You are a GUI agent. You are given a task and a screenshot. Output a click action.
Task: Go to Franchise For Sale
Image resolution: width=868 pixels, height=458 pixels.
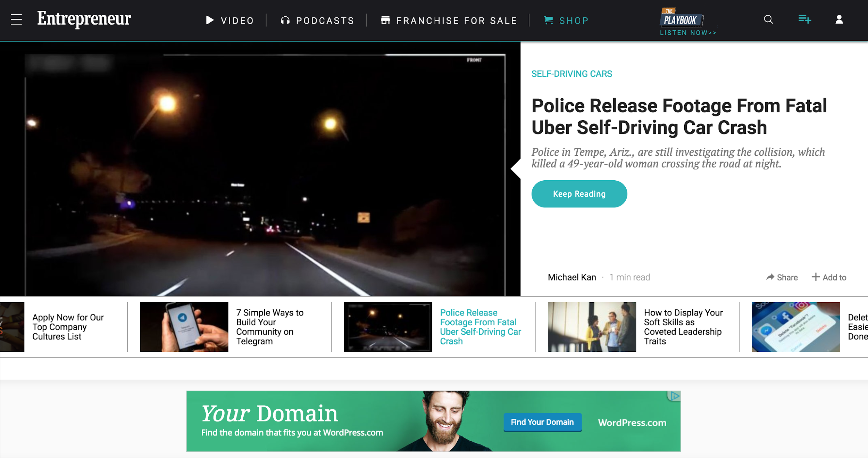point(449,21)
